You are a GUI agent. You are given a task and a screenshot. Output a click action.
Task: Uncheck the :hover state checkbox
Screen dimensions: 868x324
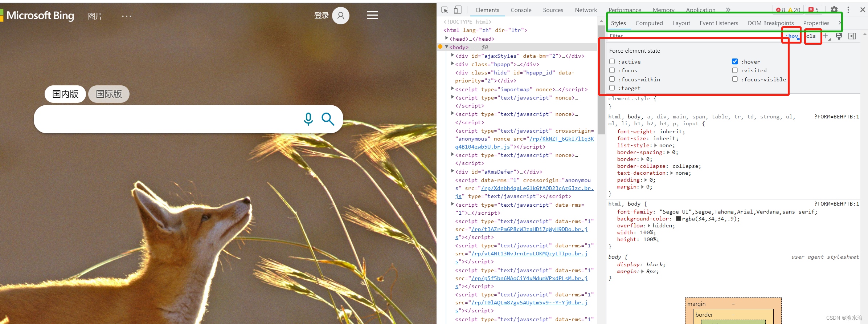coord(735,61)
